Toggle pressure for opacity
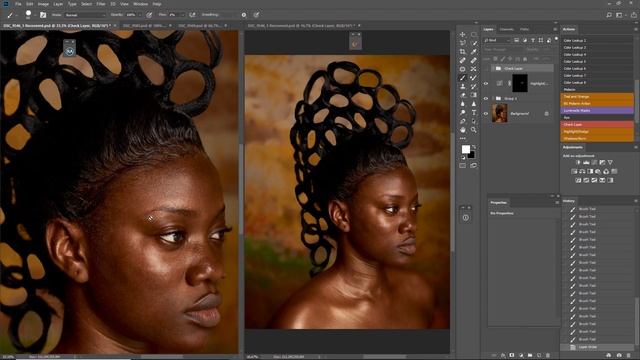 tap(149, 15)
